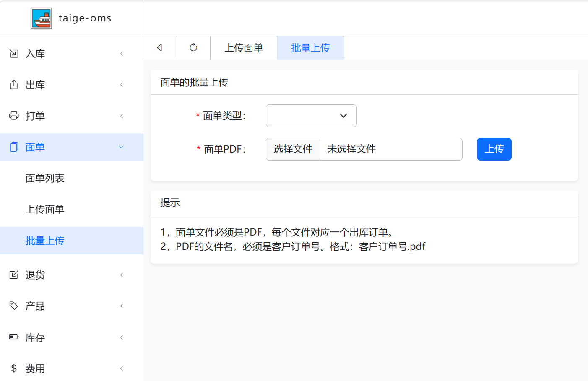588x381 pixels.
Task: Switch to the 上传面单 tab
Action: [x=244, y=48]
